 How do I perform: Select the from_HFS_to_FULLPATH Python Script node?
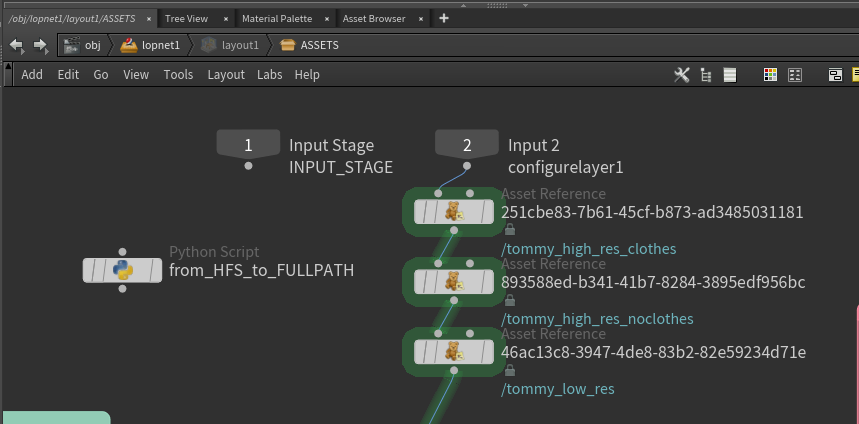point(122,270)
